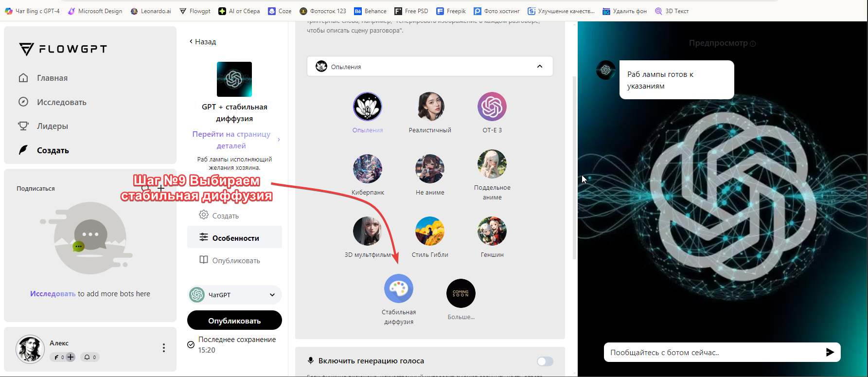Select the 3D мультфильм style icon
The image size is (868, 377).
pos(367,231)
